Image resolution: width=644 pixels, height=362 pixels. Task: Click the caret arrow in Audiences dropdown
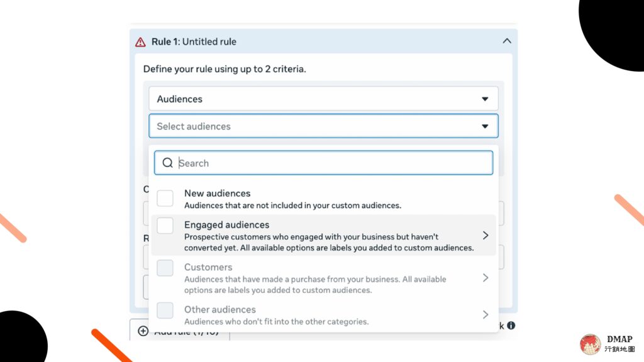click(x=485, y=99)
